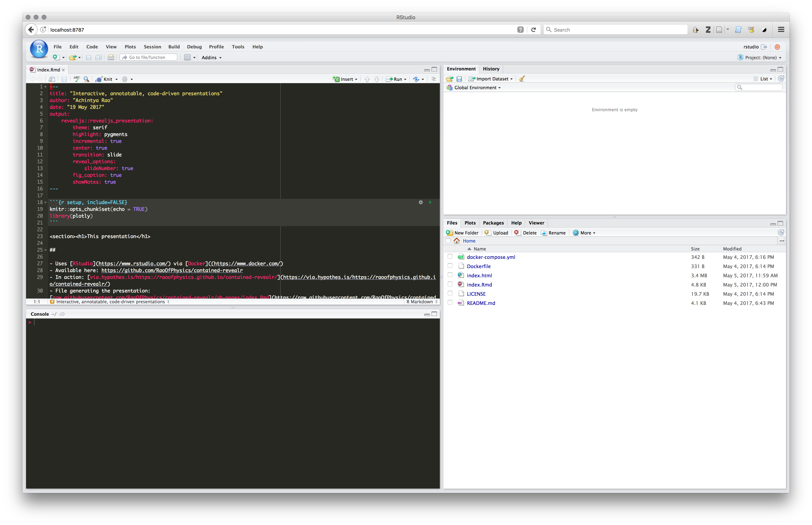Image resolution: width=812 pixels, height=525 pixels.
Task: Expand the Global Environment dropdown
Action: [477, 88]
